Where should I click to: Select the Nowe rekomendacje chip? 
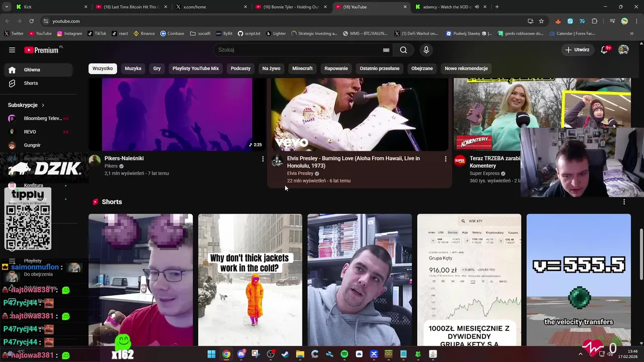pyautogui.click(x=466, y=68)
